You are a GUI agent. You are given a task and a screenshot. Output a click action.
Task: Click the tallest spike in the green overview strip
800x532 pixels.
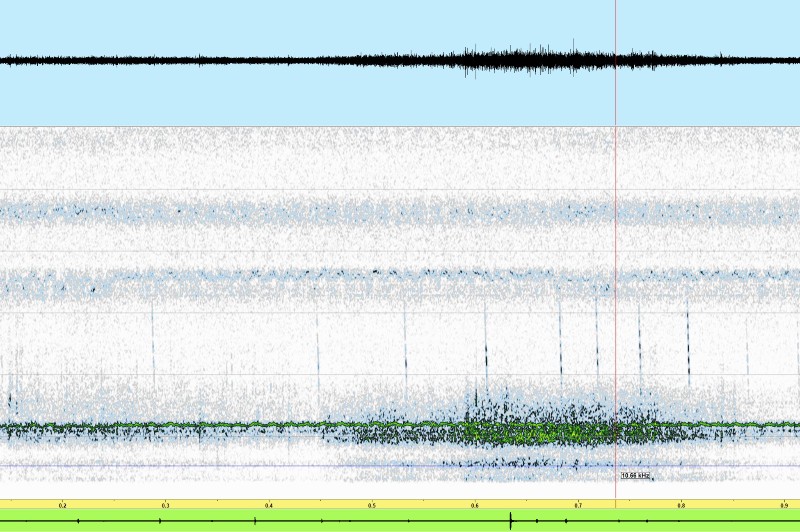[511, 521]
